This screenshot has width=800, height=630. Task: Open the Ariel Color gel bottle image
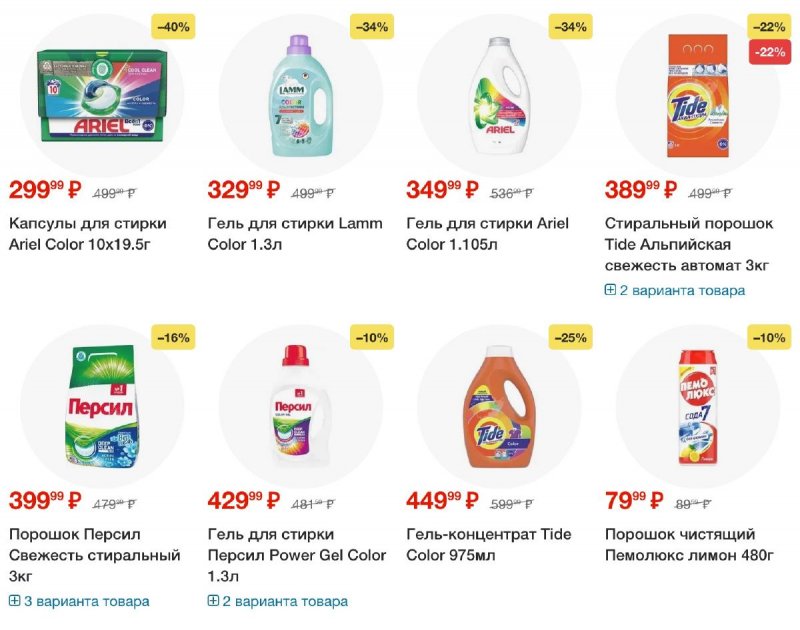coord(499,95)
